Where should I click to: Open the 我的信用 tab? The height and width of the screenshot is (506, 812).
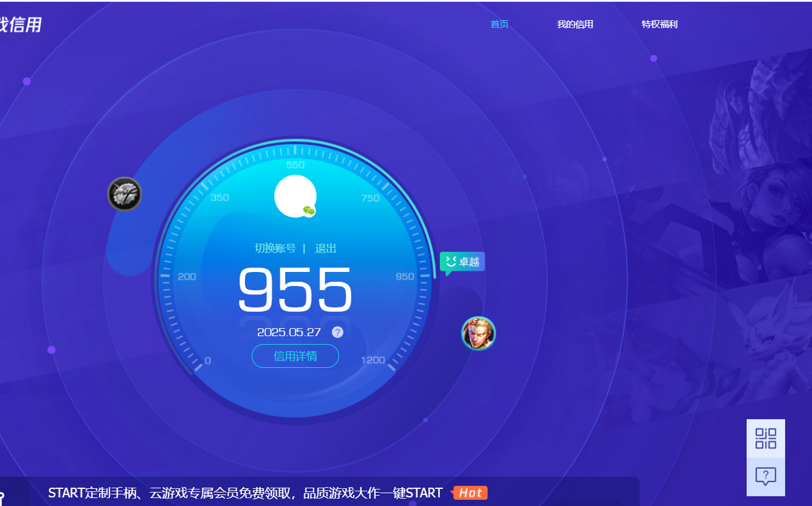coord(575,24)
